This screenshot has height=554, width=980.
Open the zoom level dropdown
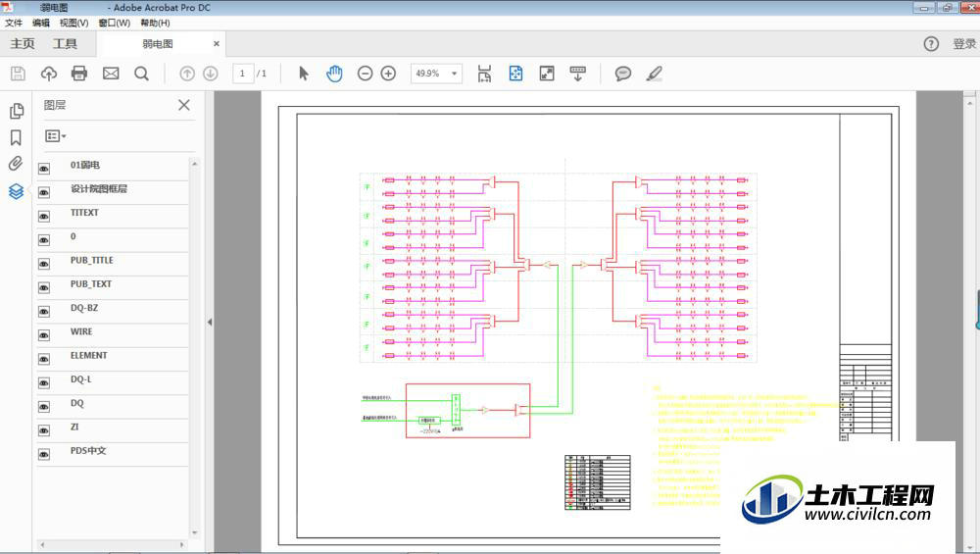click(455, 74)
